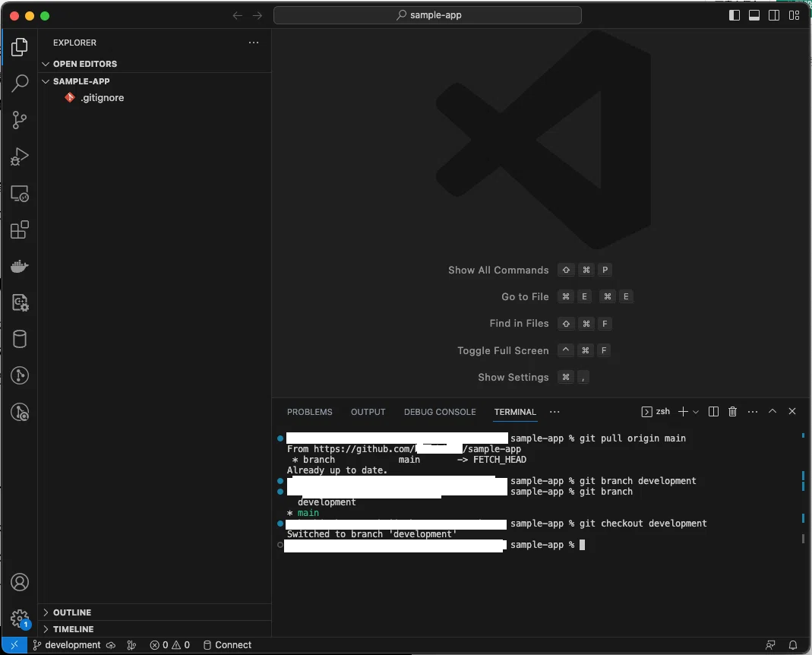This screenshot has height=655, width=812.
Task: Split the terminal
Action: coord(713,411)
